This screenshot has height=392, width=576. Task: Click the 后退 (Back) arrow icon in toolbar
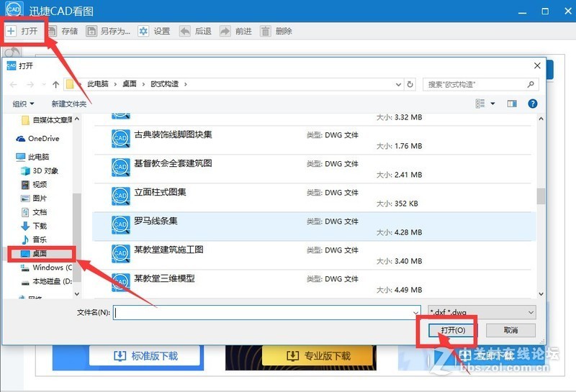pos(185,31)
